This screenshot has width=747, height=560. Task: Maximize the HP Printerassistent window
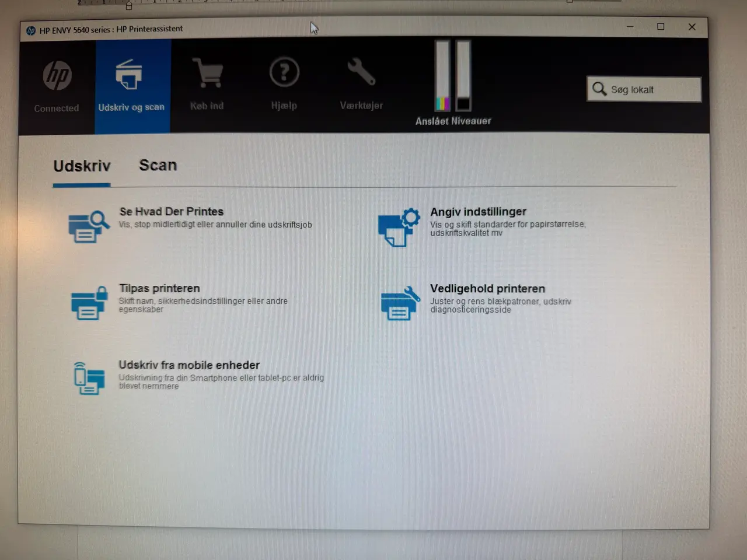click(x=661, y=26)
